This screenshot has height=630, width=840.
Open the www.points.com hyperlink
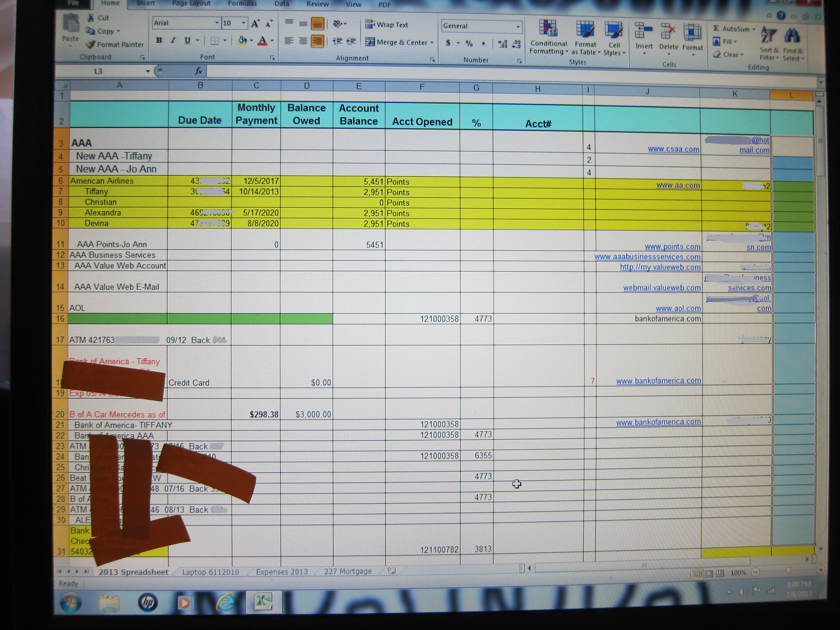[673, 247]
